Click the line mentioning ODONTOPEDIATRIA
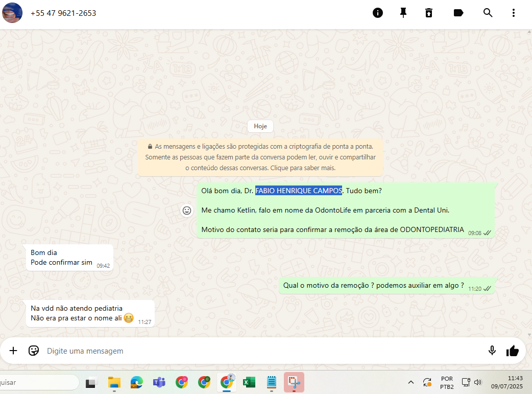This screenshot has width=532, height=394. 332,229
